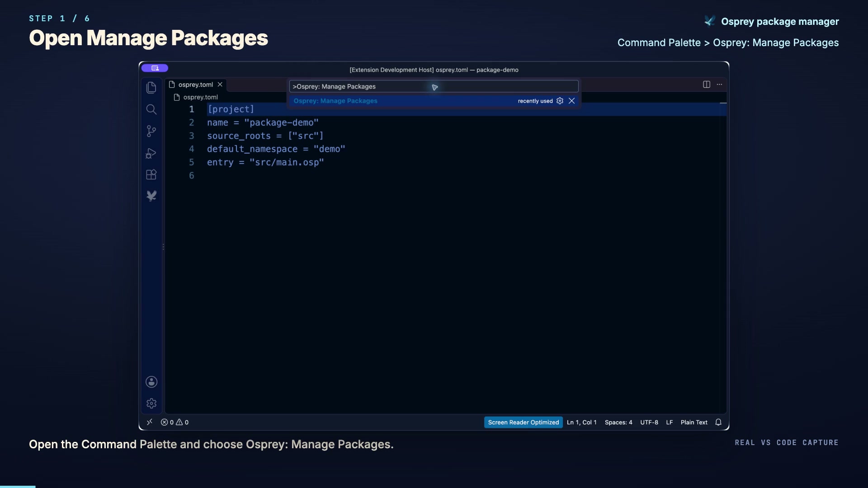
Task: Remove Manage Packages from recently used
Action: [572, 101]
